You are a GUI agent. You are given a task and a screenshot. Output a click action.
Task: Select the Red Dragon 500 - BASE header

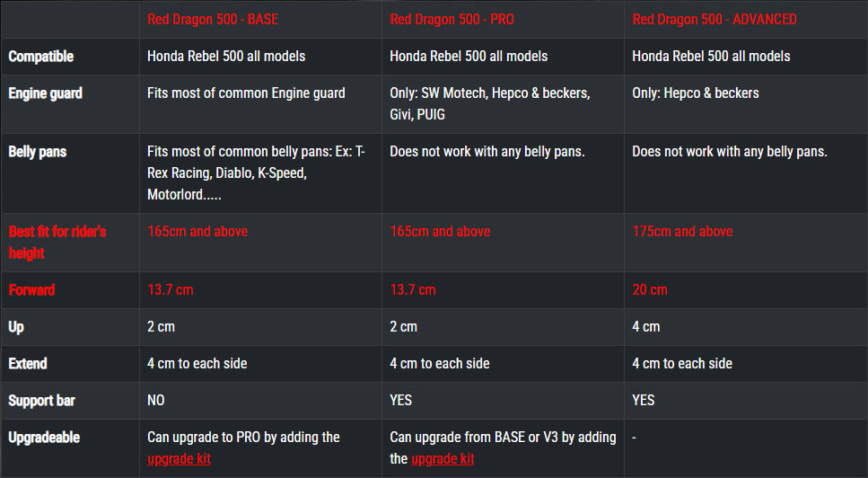pos(213,20)
